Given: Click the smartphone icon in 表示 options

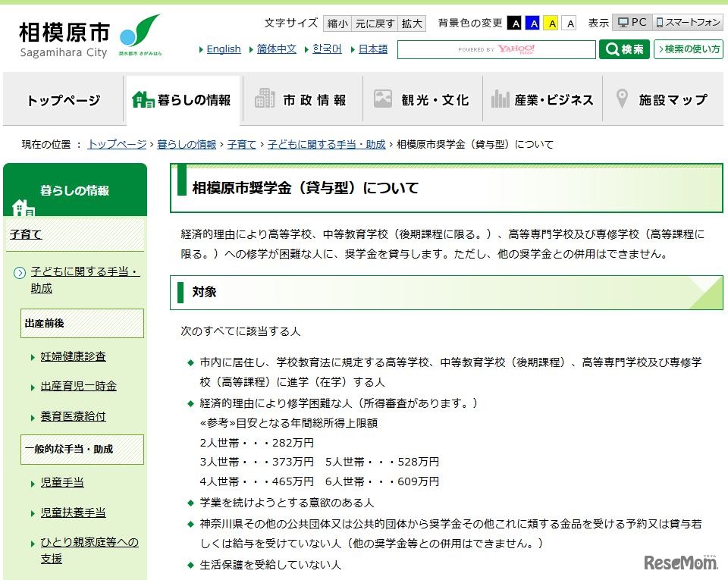Looking at the screenshot, I should tap(661, 22).
